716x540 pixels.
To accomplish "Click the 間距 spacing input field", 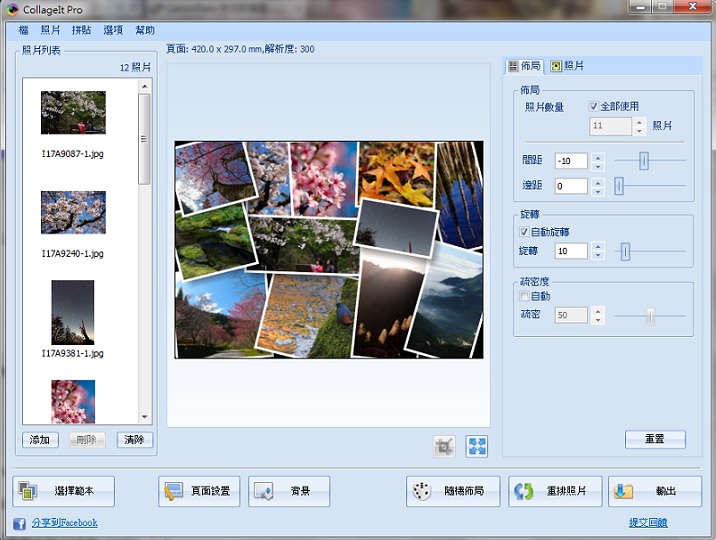I will pos(571,161).
